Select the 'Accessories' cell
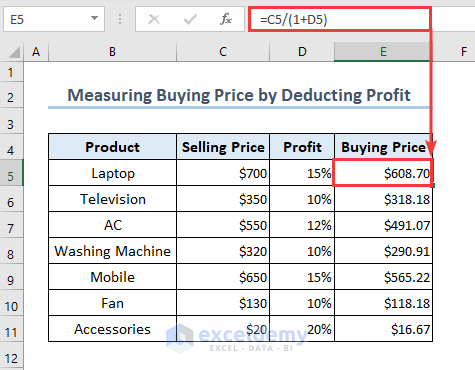The image size is (475, 370). pyautogui.click(x=112, y=329)
